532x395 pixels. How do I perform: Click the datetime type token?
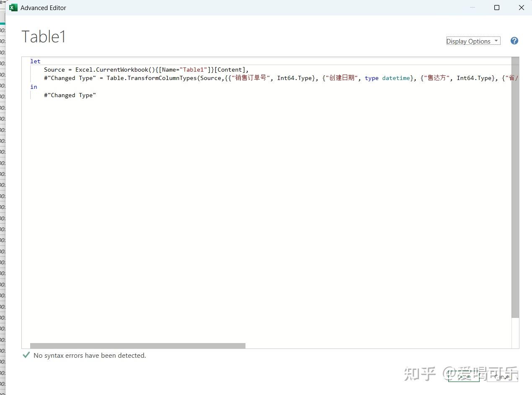(x=395, y=78)
